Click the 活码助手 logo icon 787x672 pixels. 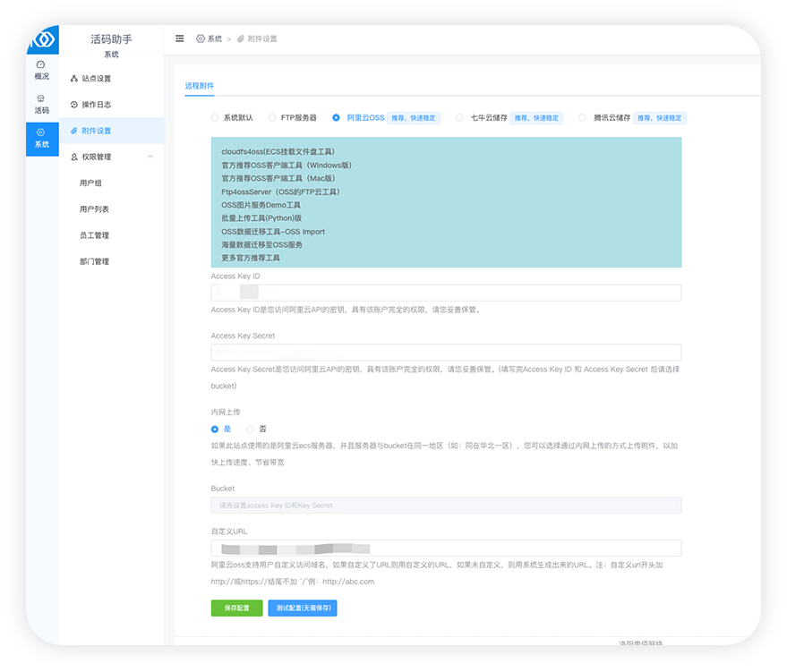coord(44,39)
